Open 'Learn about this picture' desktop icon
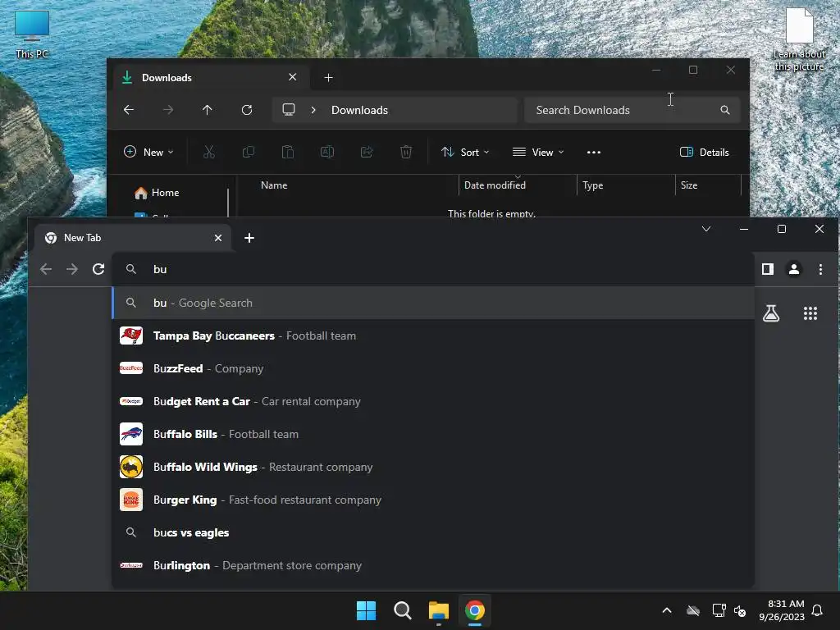 pos(799,40)
